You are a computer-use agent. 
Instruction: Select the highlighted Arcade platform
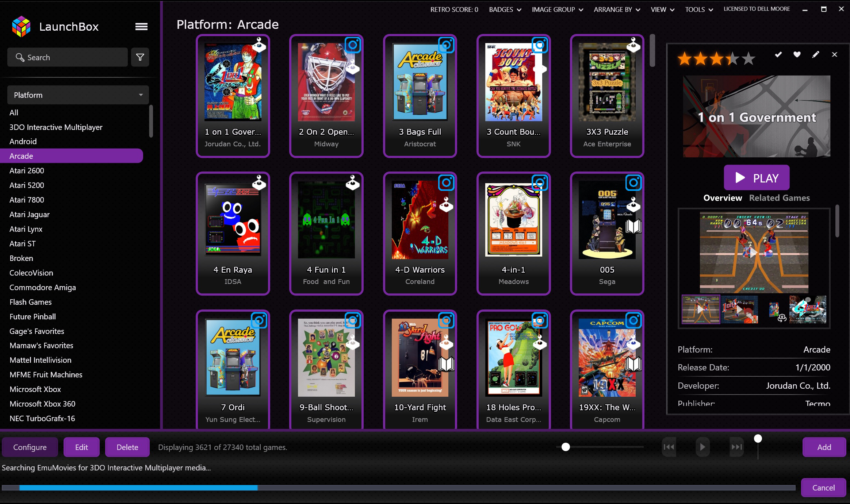pyautogui.click(x=72, y=156)
